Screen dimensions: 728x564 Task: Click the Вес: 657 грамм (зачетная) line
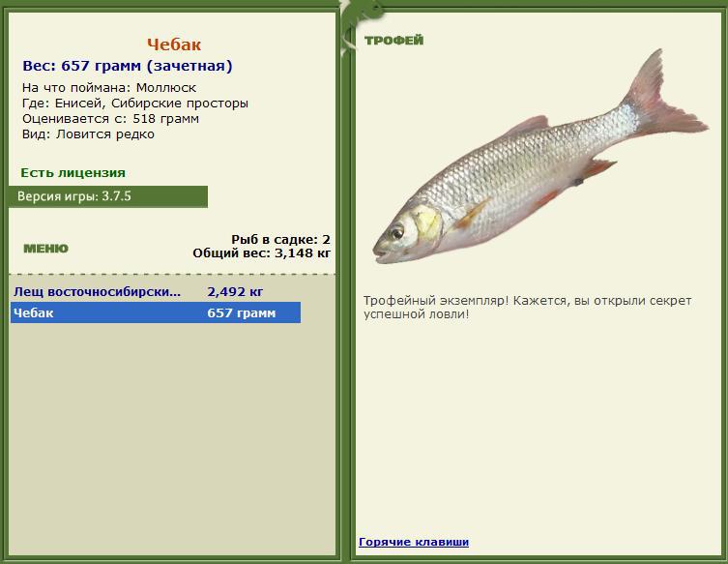[128, 66]
